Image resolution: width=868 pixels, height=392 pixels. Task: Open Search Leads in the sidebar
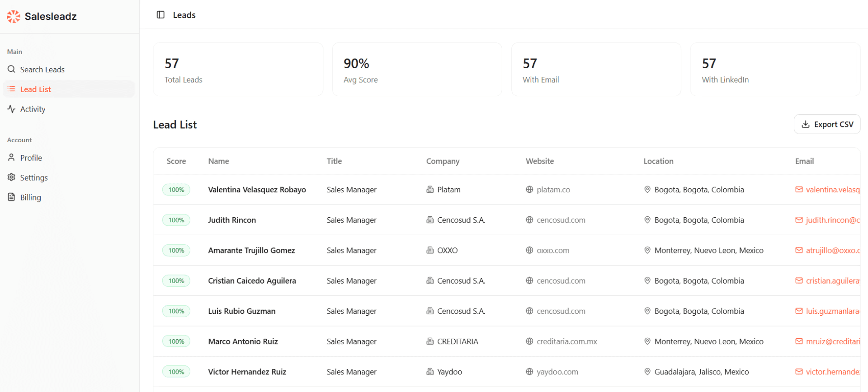[x=69, y=70]
